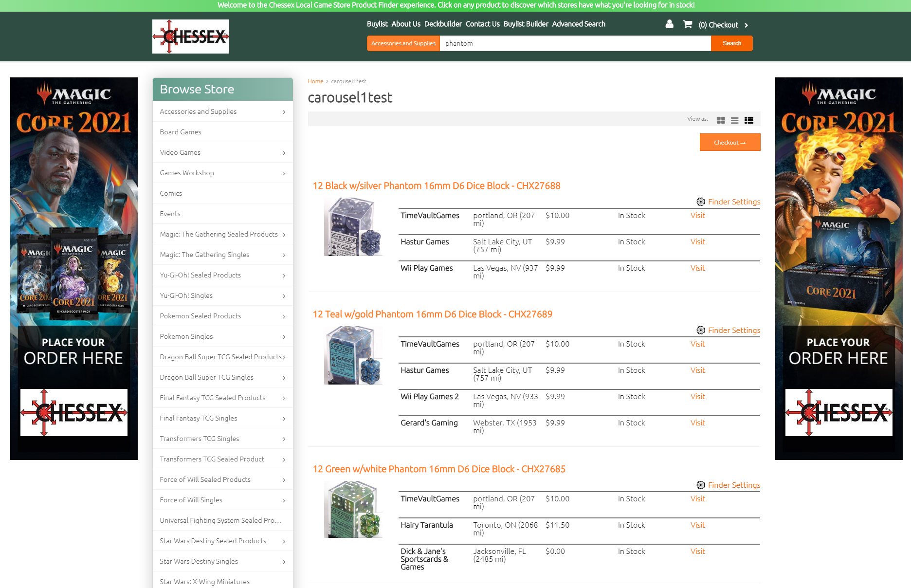Image resolution: width=911 pixels, height=588 pixels.
Task: Click the phantom search input field
Action: click(x=575, y=43)
